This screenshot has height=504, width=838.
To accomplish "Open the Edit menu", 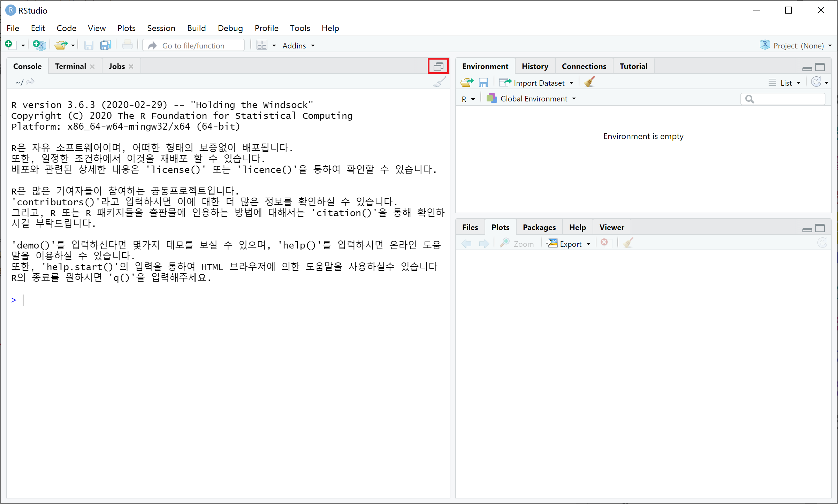I will tap(38, 28).
